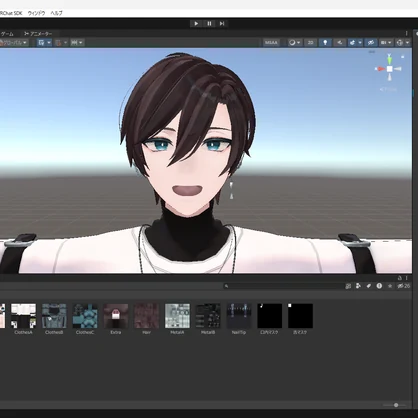Toggle scene effects like skybox and fog

click(352, 42)
